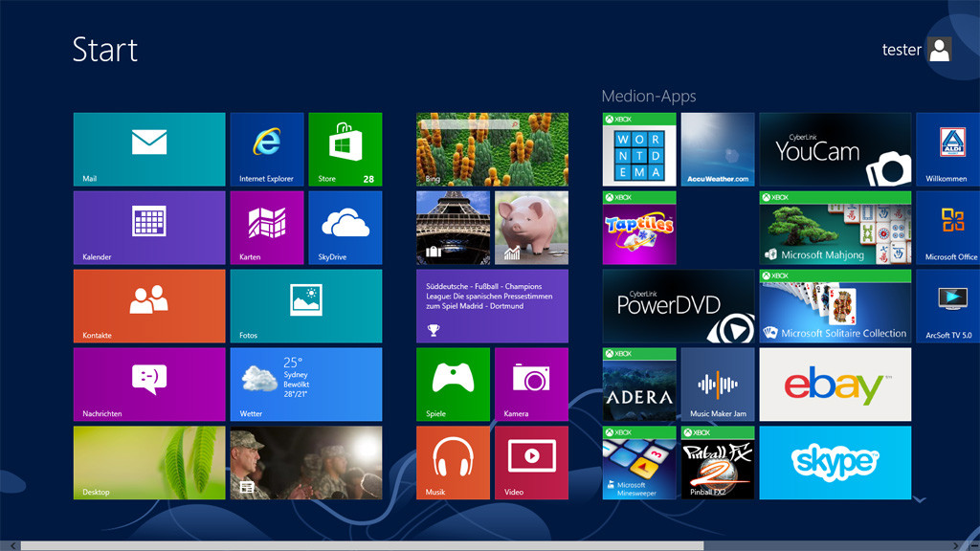This screenshot has height=551, width=980.
Task: Launch Microsoft Minesweeper tile
Action: tap(639, 463)
